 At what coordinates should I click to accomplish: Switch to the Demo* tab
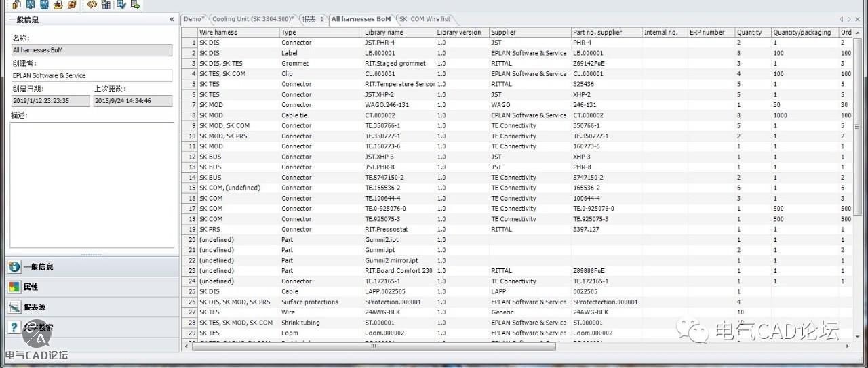coord(194,19)
